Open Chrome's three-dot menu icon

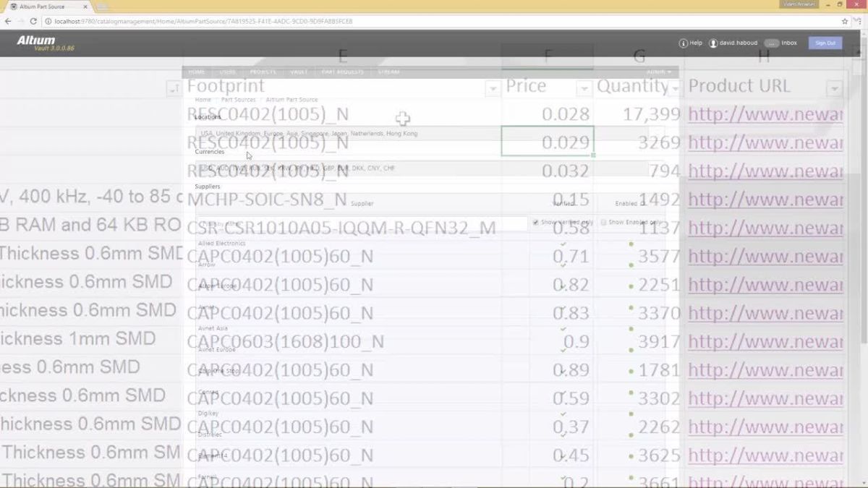coord(859,21)
